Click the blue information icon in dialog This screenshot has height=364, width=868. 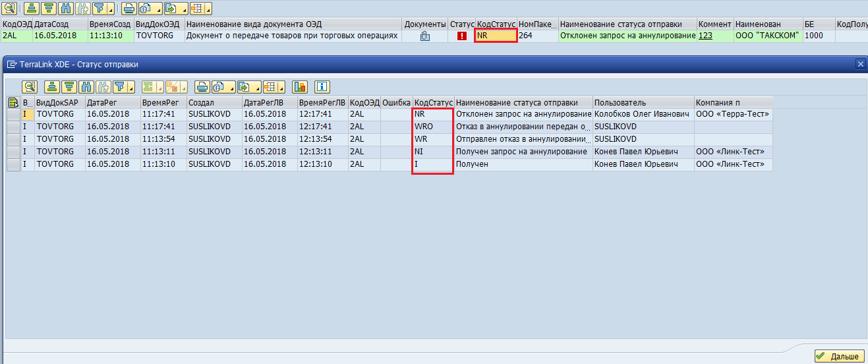tap(322, 87)
